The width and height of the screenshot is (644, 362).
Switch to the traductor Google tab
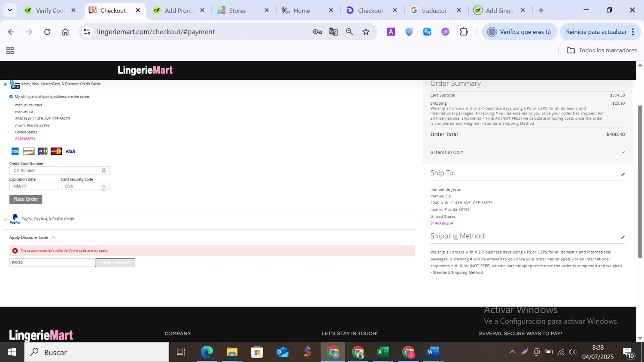tap(436, 10)
